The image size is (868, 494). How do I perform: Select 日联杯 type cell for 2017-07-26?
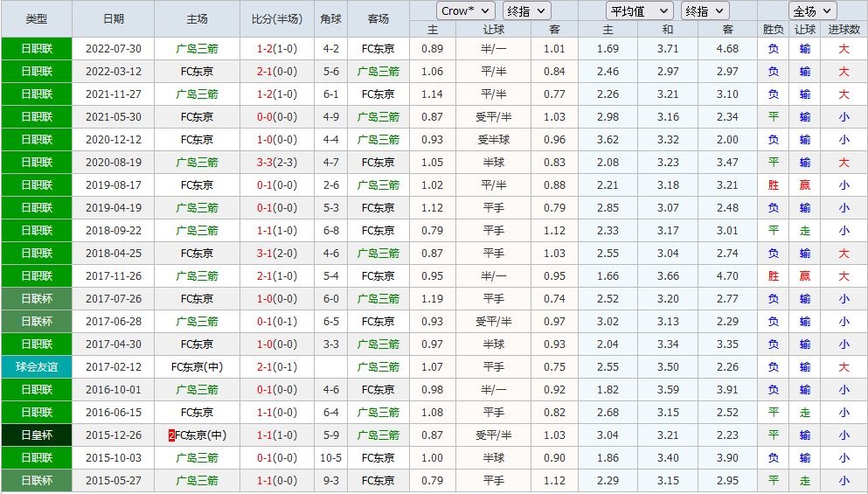click(x=37, y=298)
